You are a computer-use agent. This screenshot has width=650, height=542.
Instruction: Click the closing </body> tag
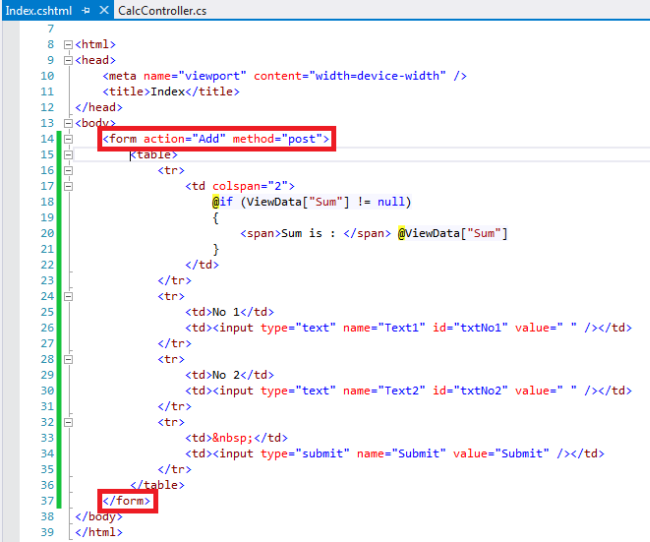pos(99,517)
